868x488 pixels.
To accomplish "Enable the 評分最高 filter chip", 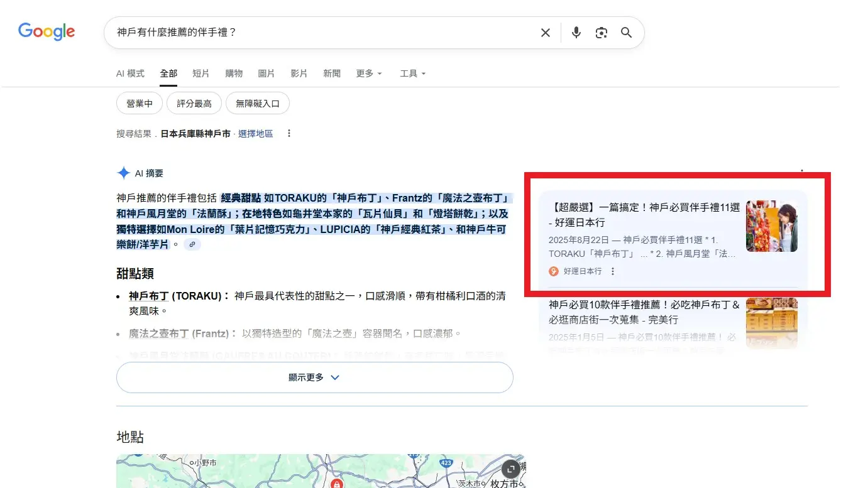I will 194,103.
